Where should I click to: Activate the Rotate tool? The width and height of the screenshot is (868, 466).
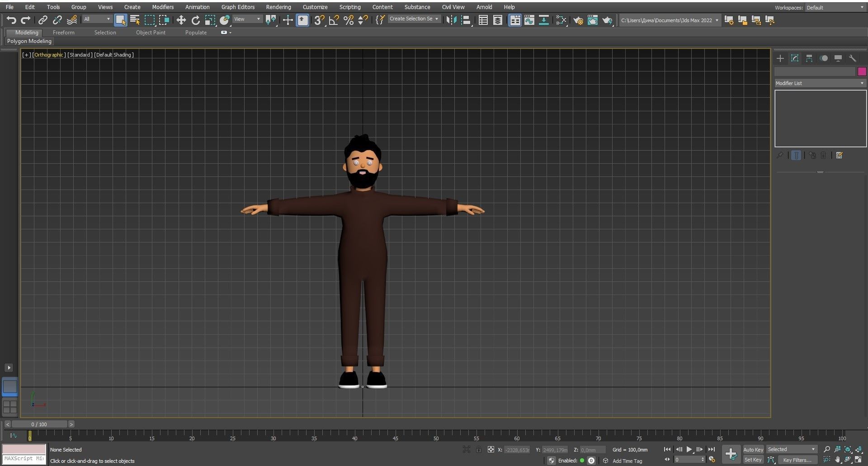click(195, 20)
